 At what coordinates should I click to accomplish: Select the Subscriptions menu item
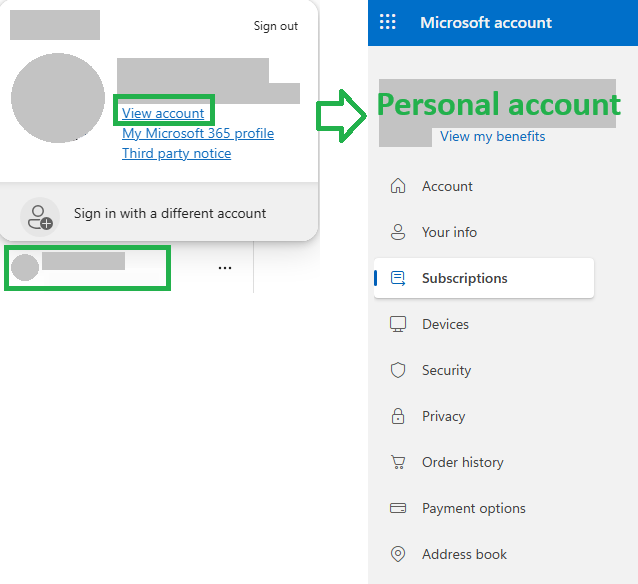click(x=483, y=278)
